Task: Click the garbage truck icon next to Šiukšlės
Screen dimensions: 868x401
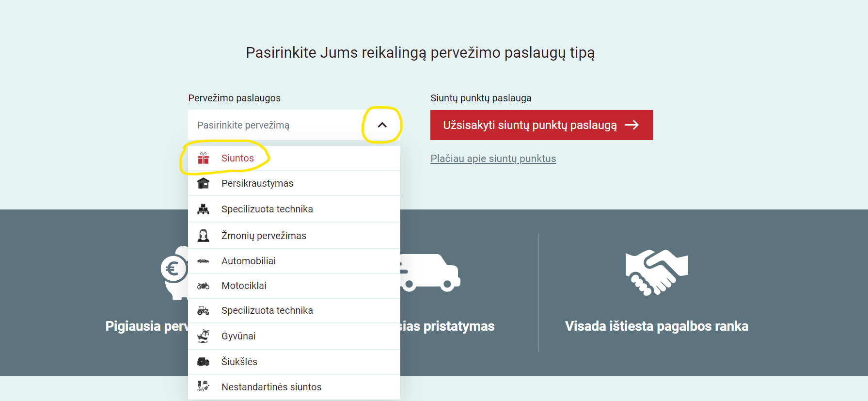Action: pos(203,362)
